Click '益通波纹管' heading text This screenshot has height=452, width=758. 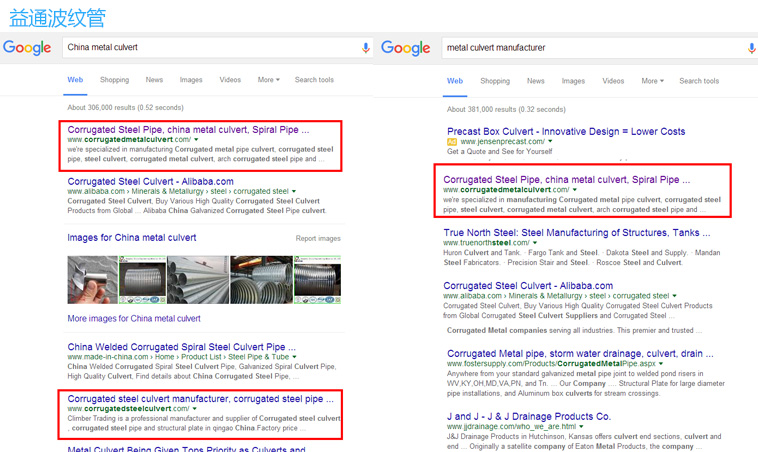(x=58, y=18)
